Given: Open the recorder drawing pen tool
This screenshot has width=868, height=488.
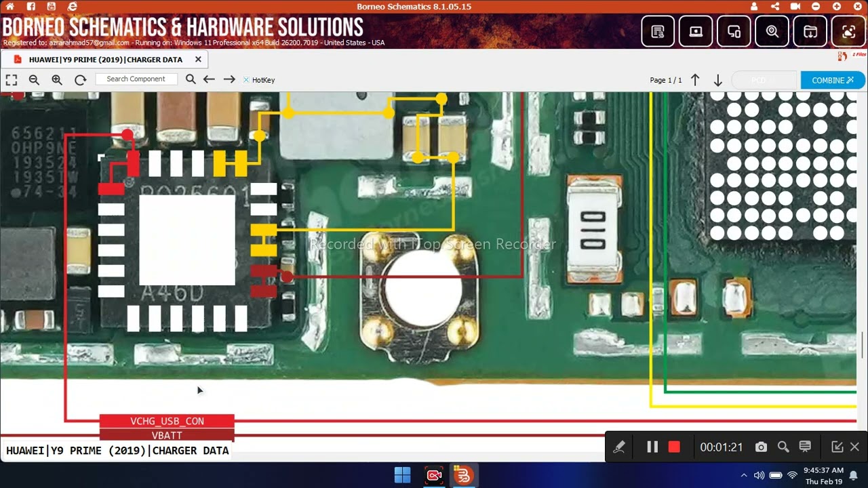Looking at the screenshot, I should (619, 447).
